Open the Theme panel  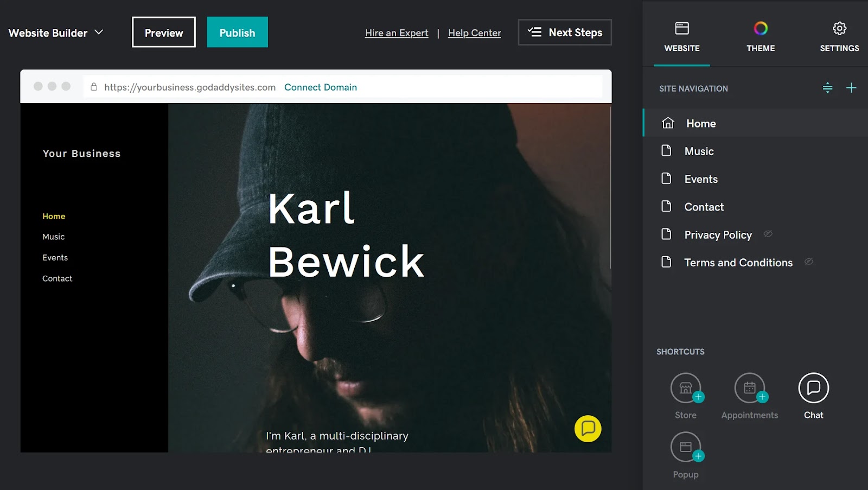coord(760,34)
